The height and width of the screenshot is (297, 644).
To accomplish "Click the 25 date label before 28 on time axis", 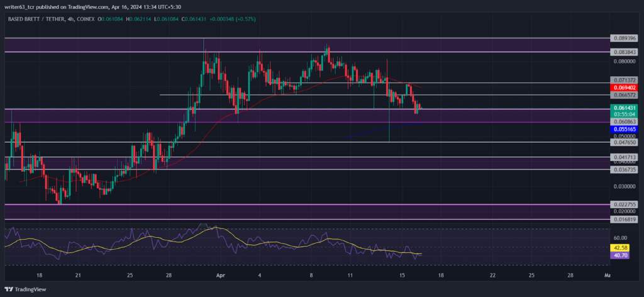I will (130, 274).
